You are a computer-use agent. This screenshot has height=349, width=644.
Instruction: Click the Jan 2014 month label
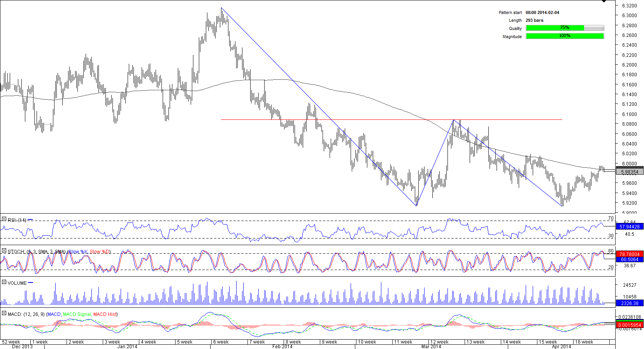click(127, 347)
